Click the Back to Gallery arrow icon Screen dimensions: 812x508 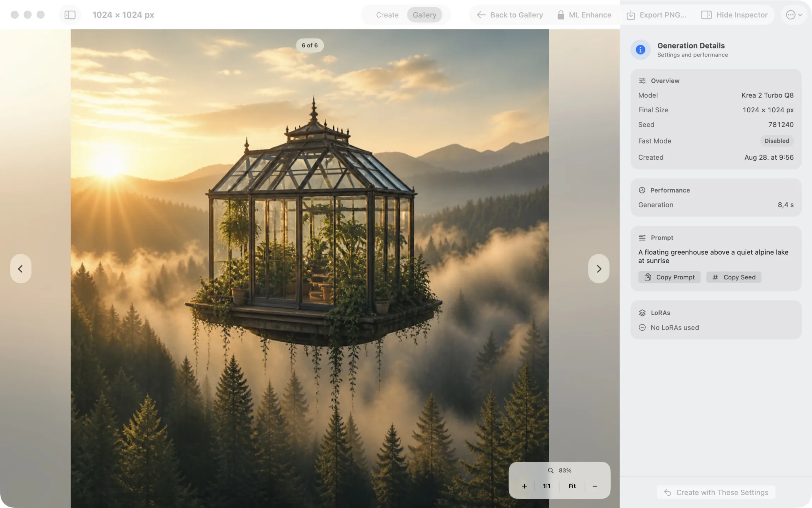481,15
